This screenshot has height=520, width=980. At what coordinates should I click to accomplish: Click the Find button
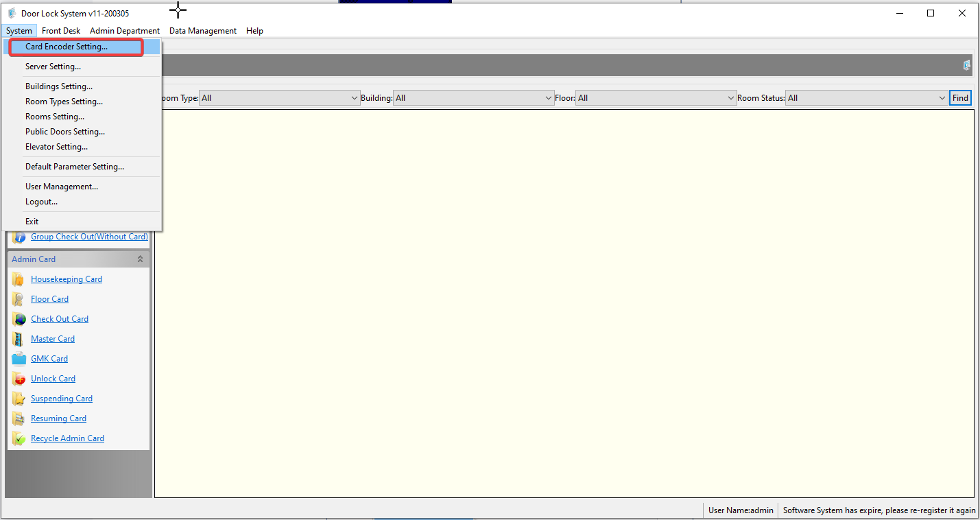click(x=960, y=98)
